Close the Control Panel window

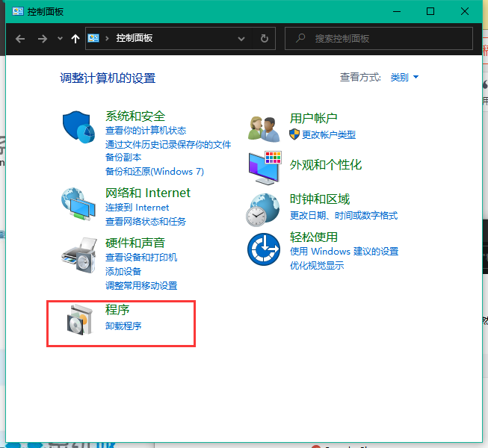coord(465,11)
